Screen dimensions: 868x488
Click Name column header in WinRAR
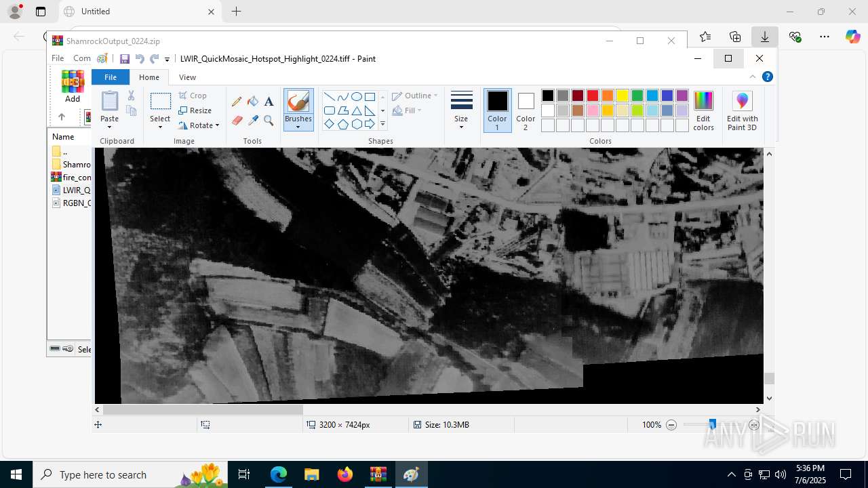[63, 136]
